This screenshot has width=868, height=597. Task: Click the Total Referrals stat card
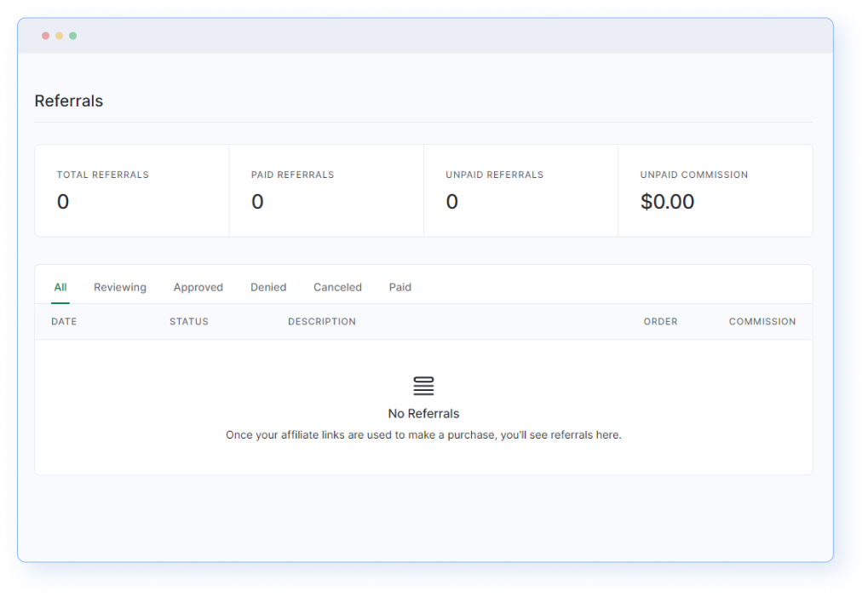click(132, 190)
